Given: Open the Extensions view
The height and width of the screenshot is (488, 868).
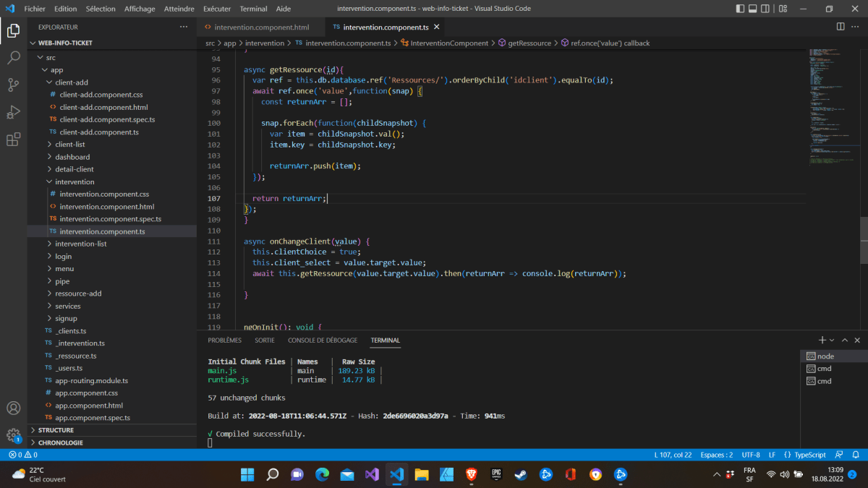Looking at the screenshot, I should 13,140.
